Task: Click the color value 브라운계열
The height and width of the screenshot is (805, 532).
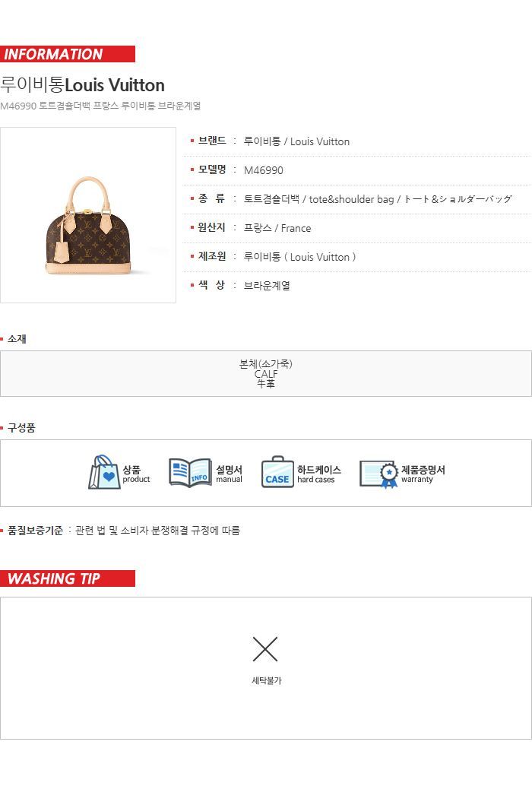Action: [267, 286]
